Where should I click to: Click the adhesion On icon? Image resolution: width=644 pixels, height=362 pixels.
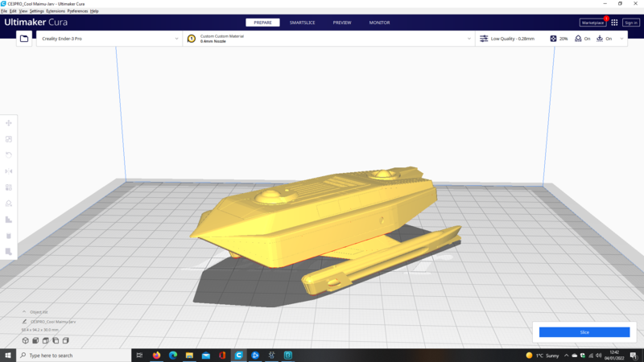(x=600, y=39)
